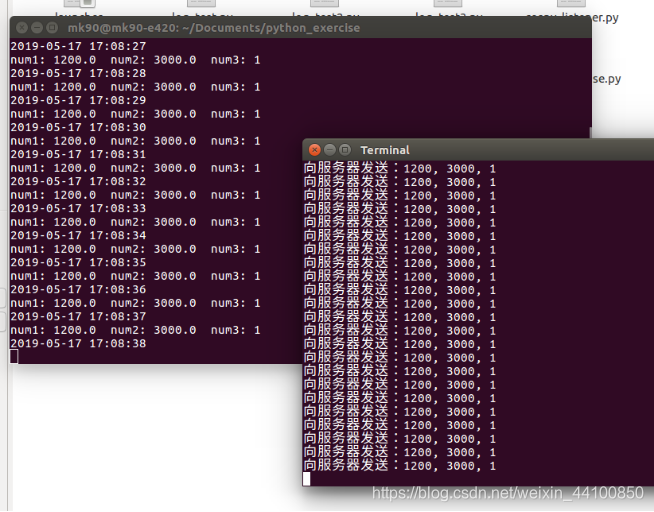Select the timestamp line 2019-05-17 17:08:36

(x=78, y=289)
